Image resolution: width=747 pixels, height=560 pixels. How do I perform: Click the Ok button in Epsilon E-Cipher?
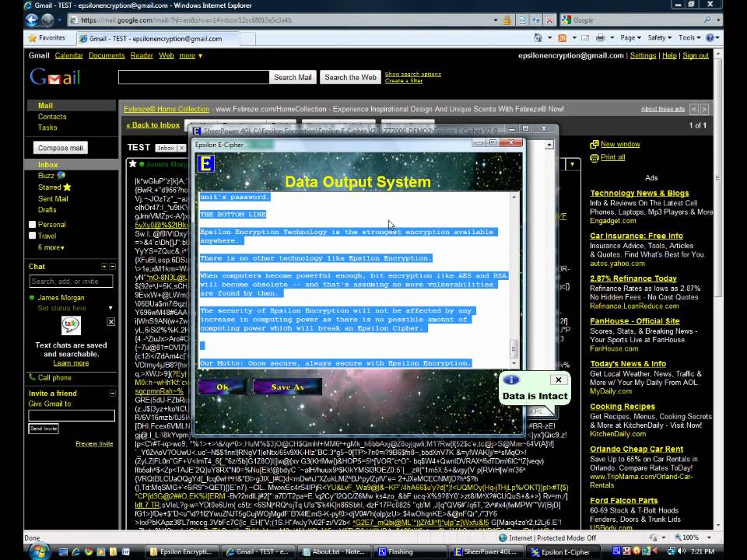pos(222,387)
